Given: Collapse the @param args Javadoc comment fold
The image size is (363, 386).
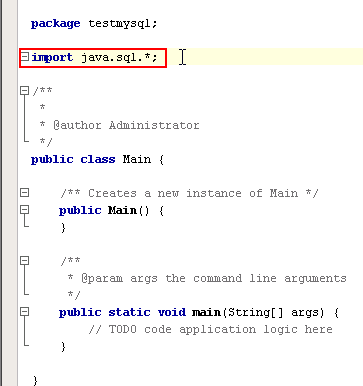Looking at the screenshot, I should pyautogui.click(x=24, y=261).
